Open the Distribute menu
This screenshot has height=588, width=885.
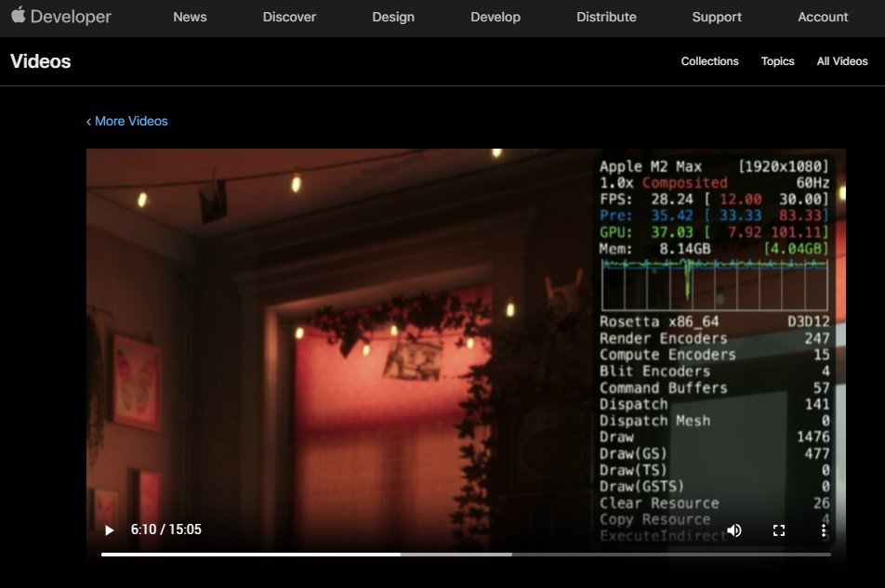point(606,17)
